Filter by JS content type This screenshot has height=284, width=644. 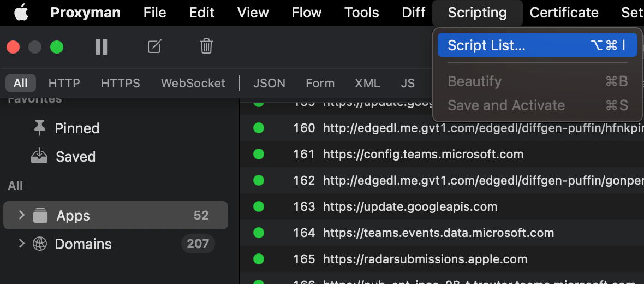[408, 83]
